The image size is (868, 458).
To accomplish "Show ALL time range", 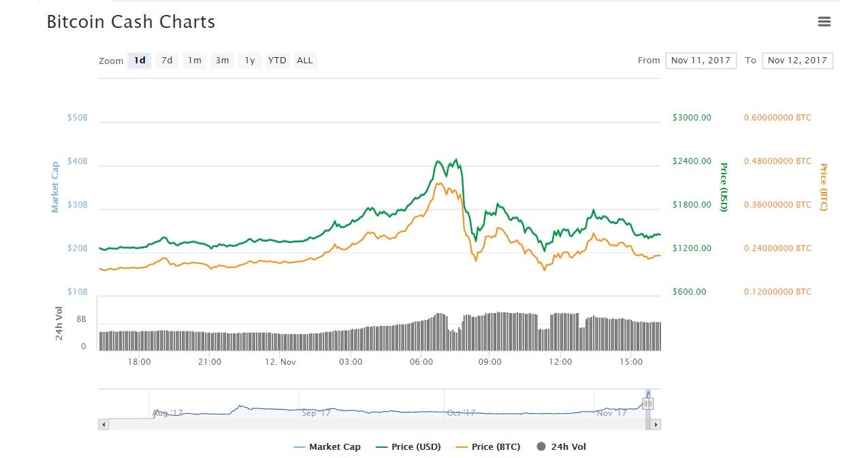I will pyautogui.click(x=305, y=61).
